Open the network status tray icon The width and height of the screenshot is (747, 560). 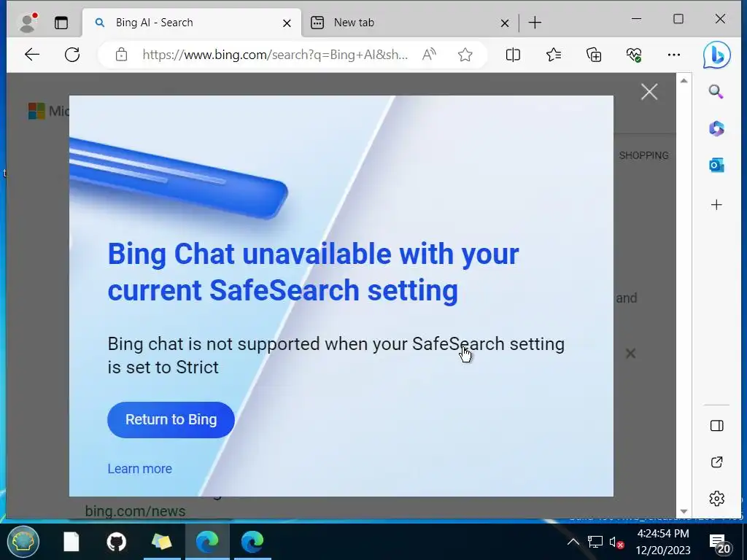[595, 542]
